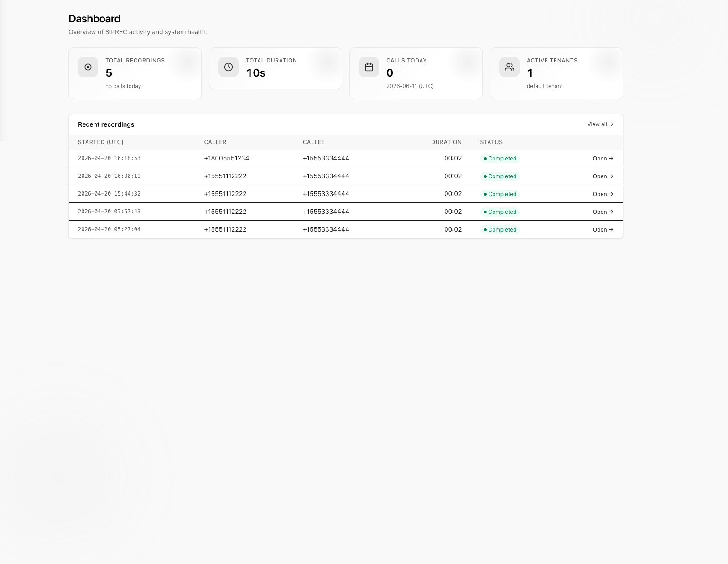Click the Started (UTC) column header
The width and height of the screenshot is (728, 564).
[101, 142]
